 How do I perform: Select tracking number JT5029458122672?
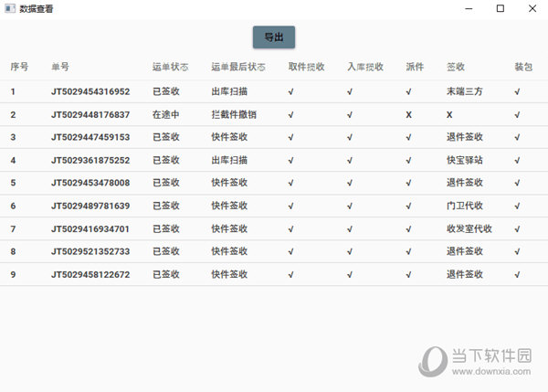point(90,274)
